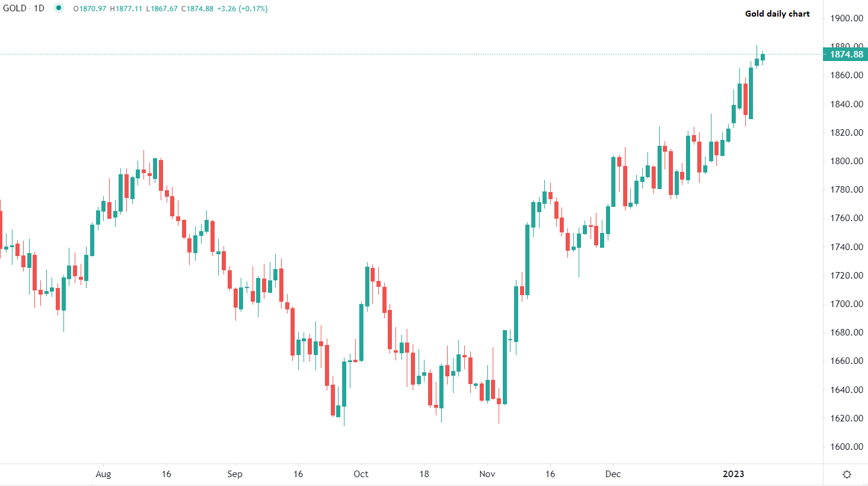The height and width of the screenshot is (486, 868).
Task: Click the 1600.00 price axis label
Action: [846, 447]
